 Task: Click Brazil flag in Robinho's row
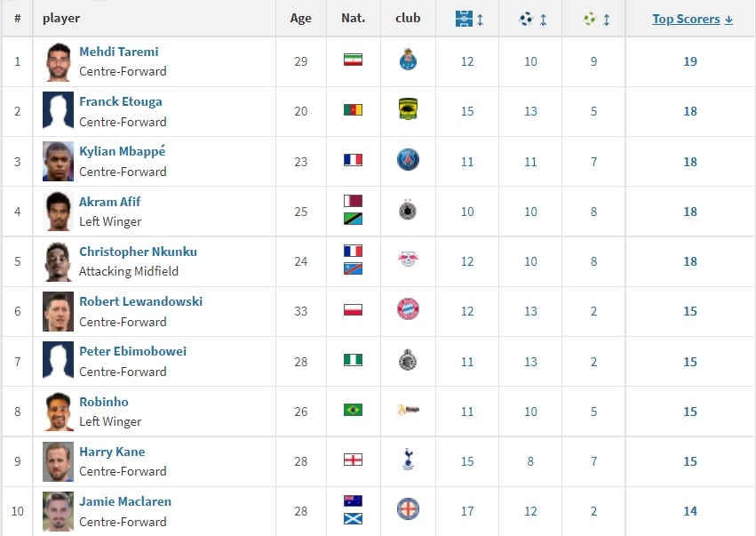(x=353, y=410)
